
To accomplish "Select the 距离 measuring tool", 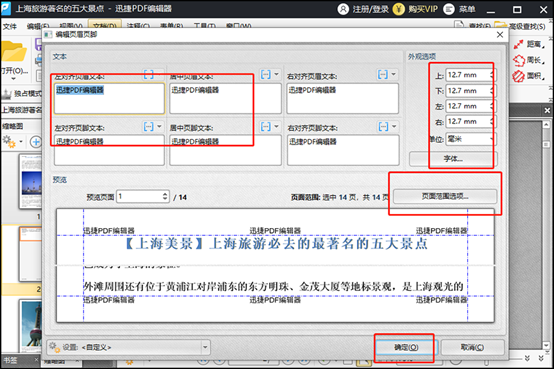I will (x=529, y=44).
